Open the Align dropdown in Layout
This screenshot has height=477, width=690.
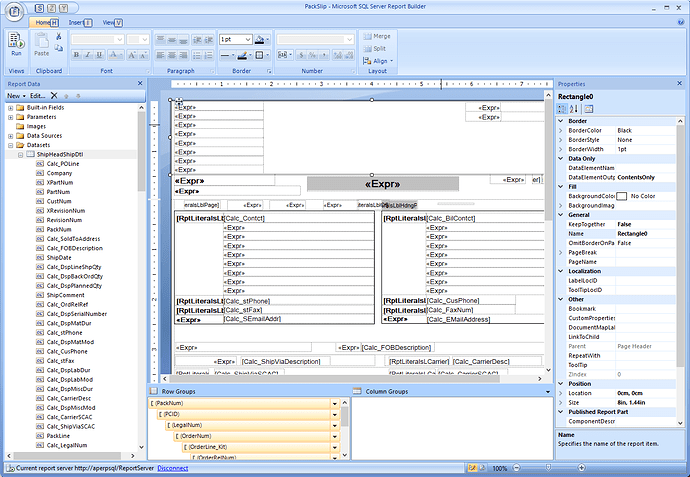click(378, 61)
